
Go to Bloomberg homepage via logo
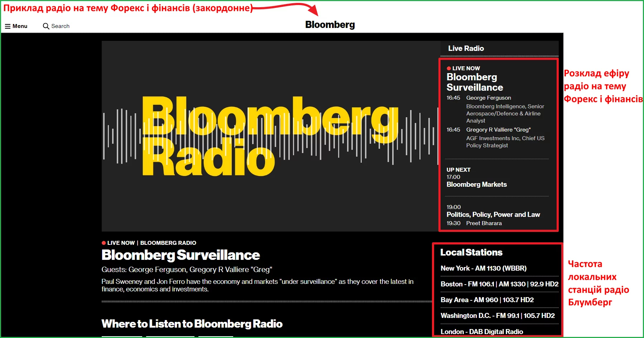click(x=330, y=25)
